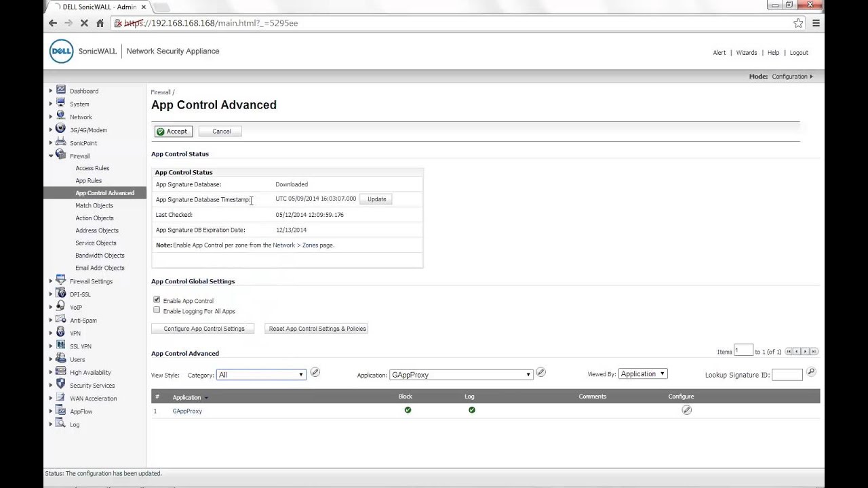
Task: Go back with browser back arrow
Action: tap(53, 23)
